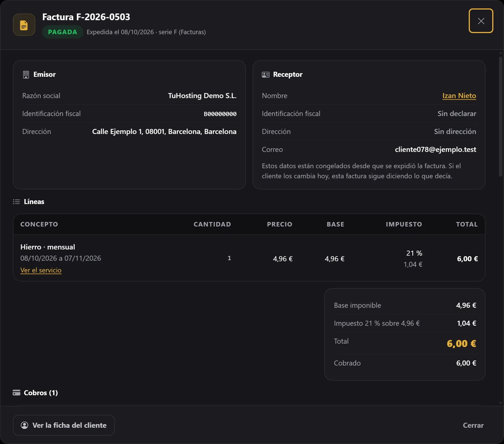Click the 'Cobros (1)' section heading
Screen dimensions: 504x444
coord(41,393)
